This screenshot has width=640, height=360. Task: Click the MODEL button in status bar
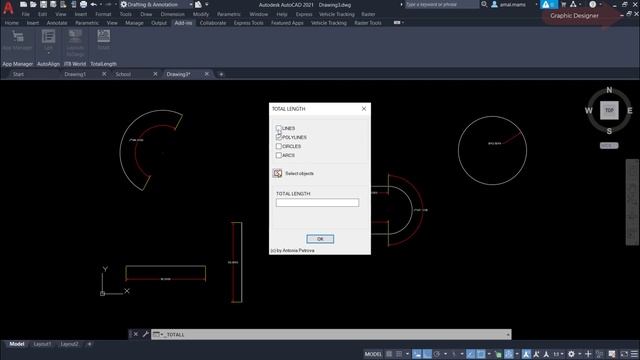[x=373, y=354]
